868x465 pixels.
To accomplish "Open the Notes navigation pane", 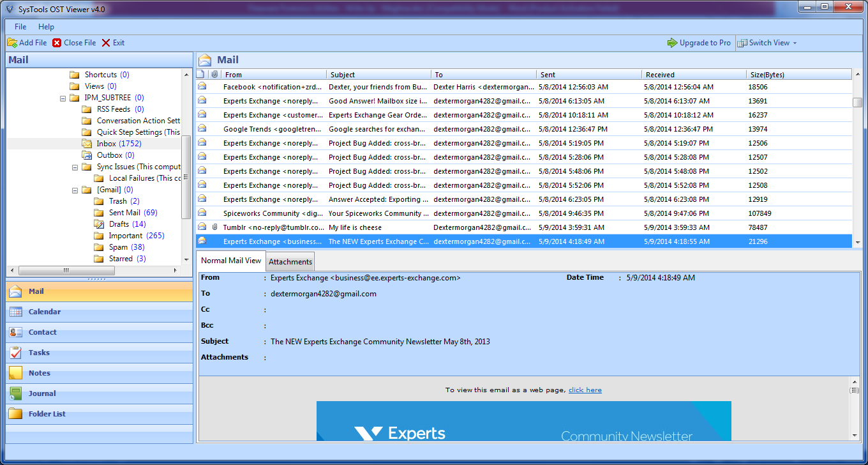I will [100, 373].
